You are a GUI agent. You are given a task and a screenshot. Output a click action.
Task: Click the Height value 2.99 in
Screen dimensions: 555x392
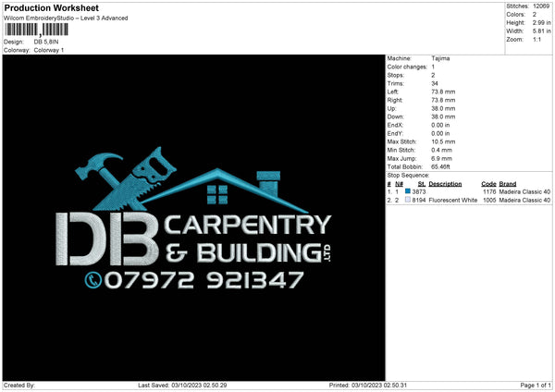click(x=542, y=22)
